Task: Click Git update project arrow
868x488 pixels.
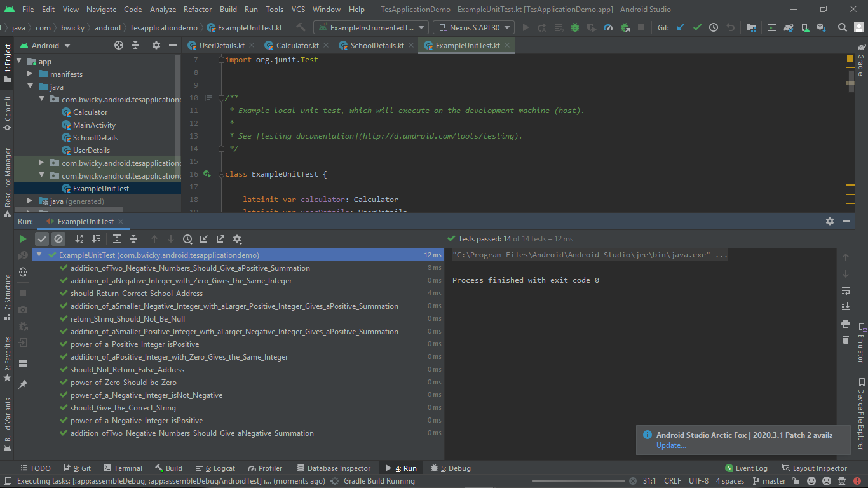Action: click(x=681, y=27)
